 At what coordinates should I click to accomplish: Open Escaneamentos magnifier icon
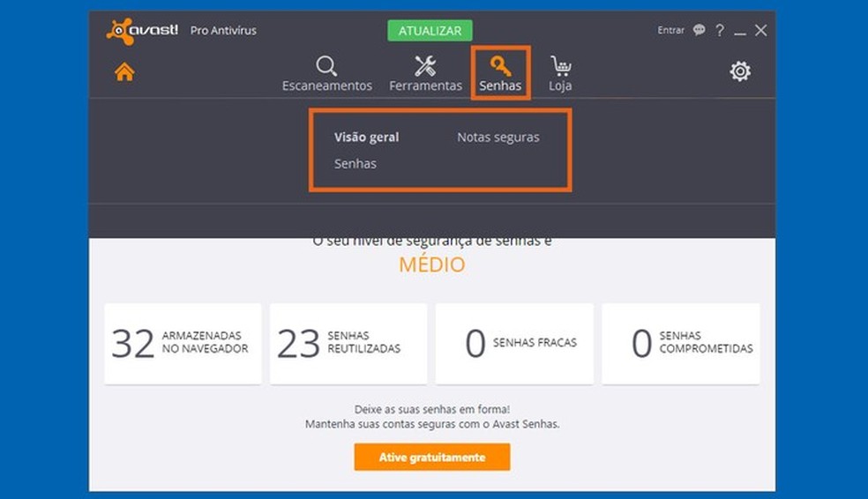[x=326, y=66]
